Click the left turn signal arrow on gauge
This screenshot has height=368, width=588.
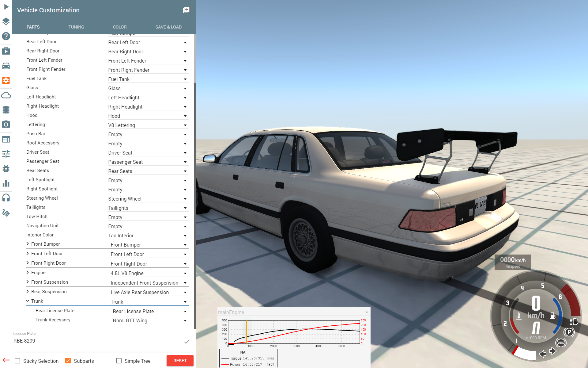542,354
